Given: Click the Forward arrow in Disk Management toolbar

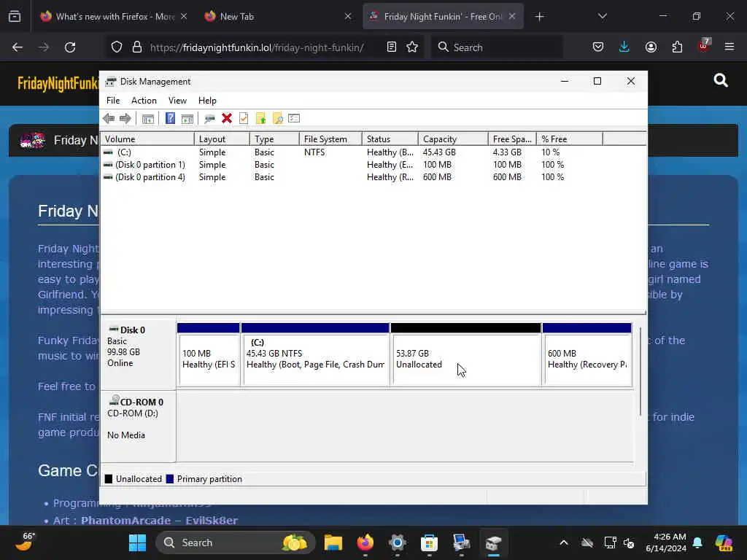Looking at the screenshot, I should click(x=125, y=119).
